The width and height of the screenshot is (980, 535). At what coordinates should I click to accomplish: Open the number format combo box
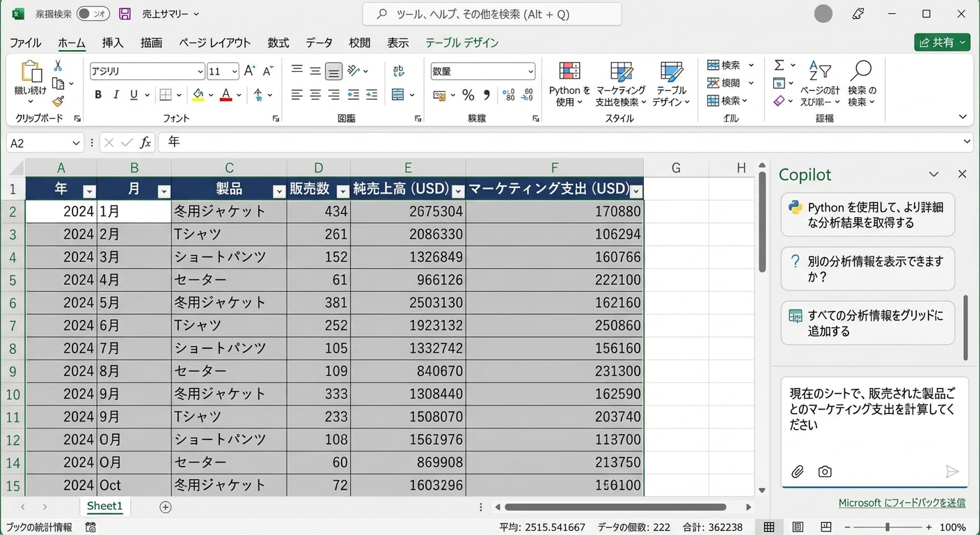482,71
